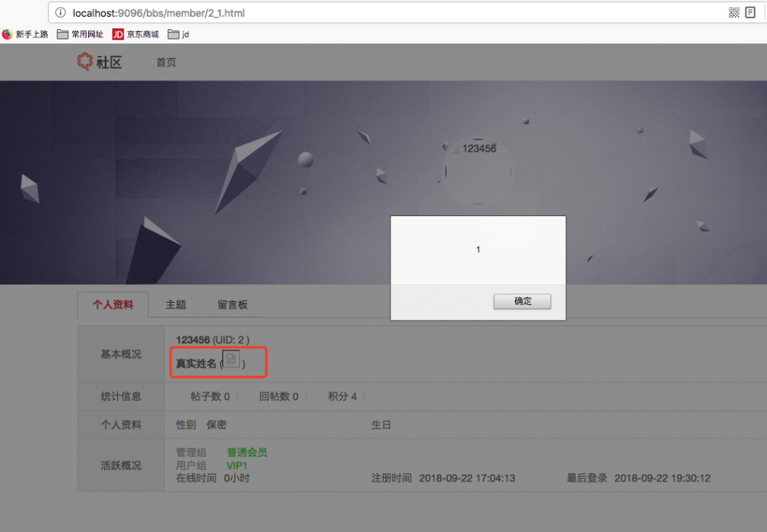Switch to the 主题 tab
This screenshot has width=767, height=532.
pos(176,304)
